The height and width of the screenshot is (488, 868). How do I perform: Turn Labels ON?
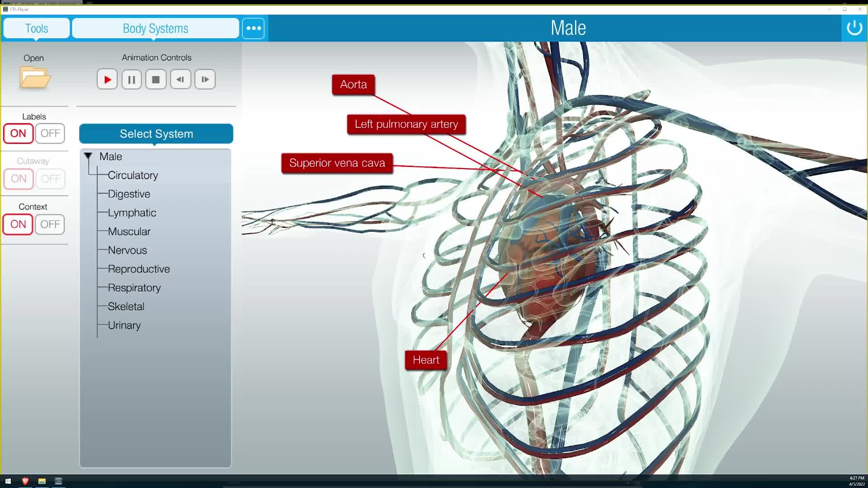coord(18,133)
